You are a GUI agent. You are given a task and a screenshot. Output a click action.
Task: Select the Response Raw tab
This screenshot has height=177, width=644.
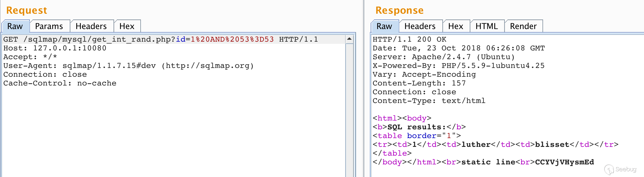pyautogui.click(x=384, y=26)
